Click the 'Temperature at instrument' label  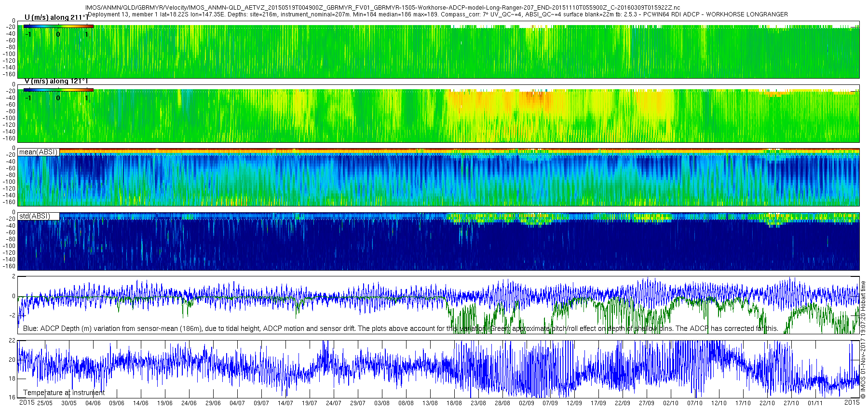tap(64, 393)
